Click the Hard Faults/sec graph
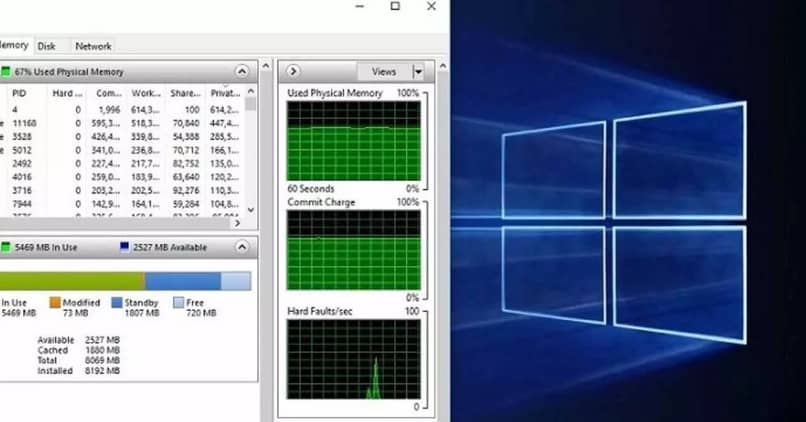Viewport: 806px width, 422px height. [354, 359]
